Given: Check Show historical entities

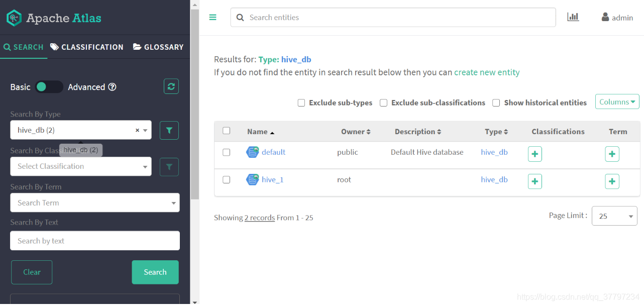Looking at the screenshot, I should [x=496, y=103].
